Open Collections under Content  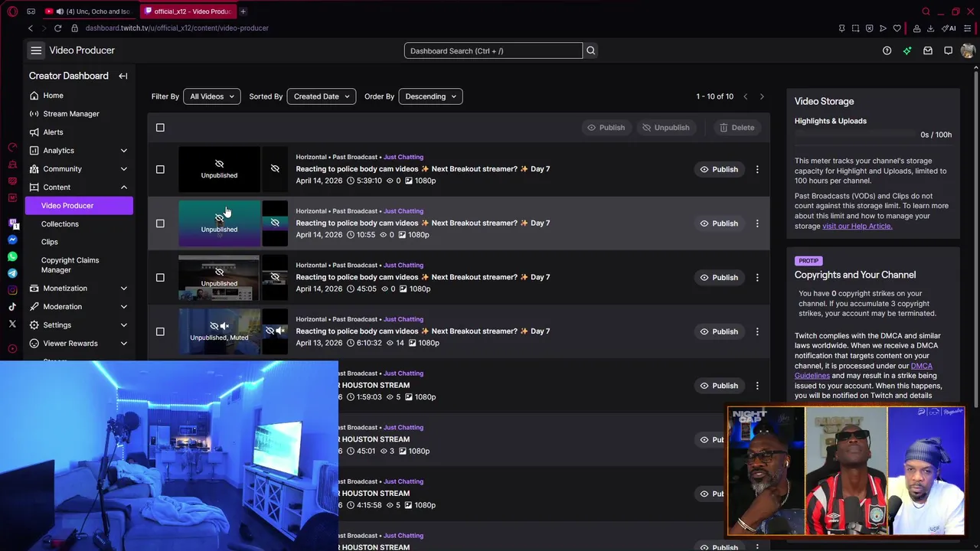[60, 224]
